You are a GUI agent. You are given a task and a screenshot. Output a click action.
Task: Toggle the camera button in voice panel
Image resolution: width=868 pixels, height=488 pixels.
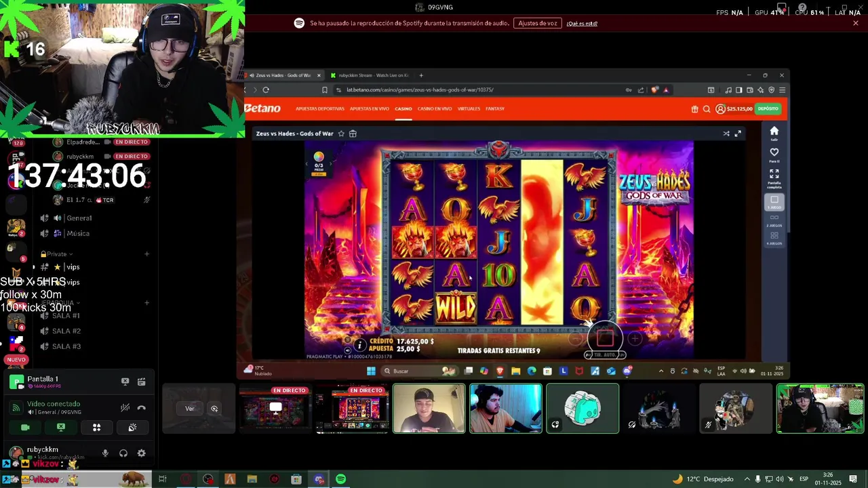[x=25, y=427]
